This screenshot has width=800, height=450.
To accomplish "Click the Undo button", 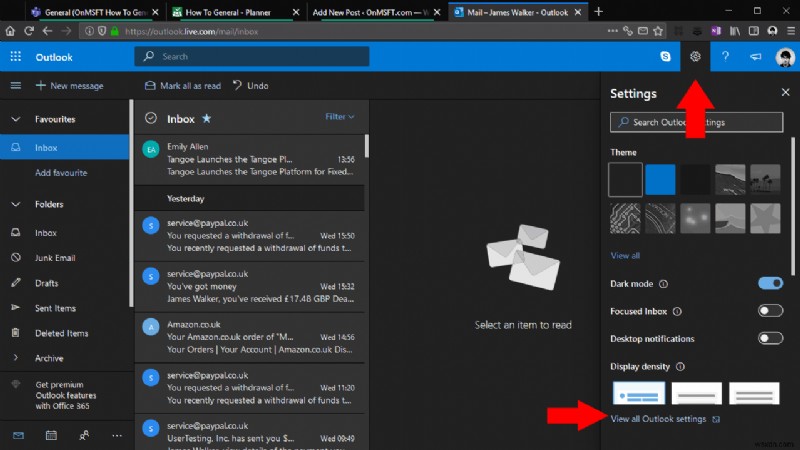I will [251, 86].
